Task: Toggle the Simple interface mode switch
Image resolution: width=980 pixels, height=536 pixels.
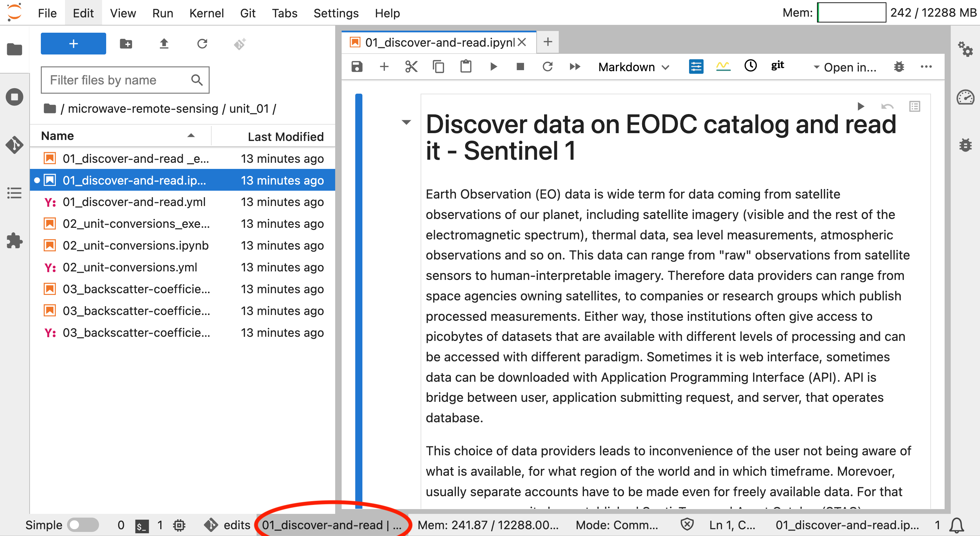Action: coord(83,525)
